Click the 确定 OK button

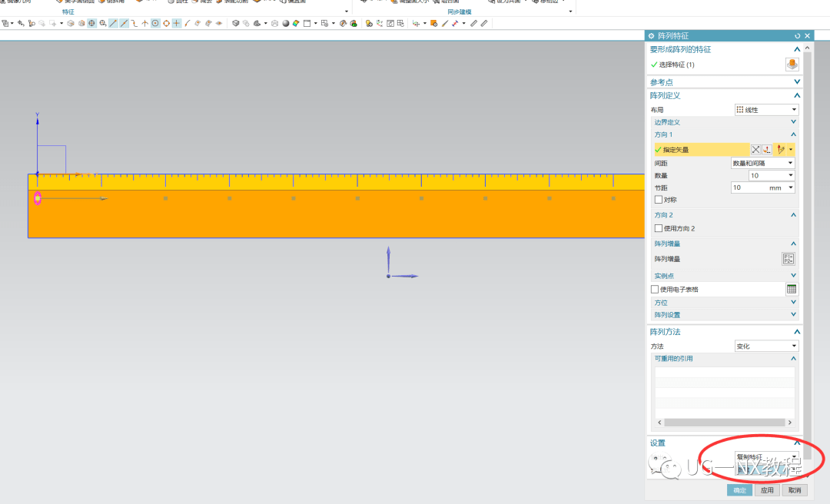739,490
